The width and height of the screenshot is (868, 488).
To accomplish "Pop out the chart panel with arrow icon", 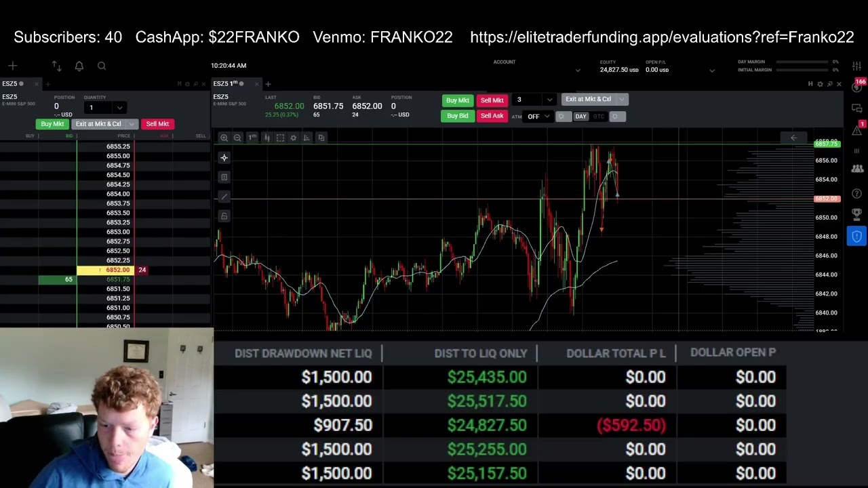I will click(829, 84).
